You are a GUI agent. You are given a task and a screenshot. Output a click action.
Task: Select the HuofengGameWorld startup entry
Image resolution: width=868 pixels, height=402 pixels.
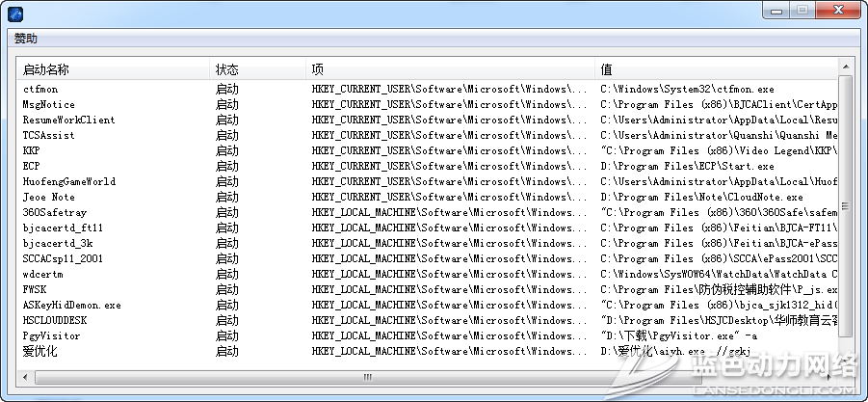click(68, 181)
